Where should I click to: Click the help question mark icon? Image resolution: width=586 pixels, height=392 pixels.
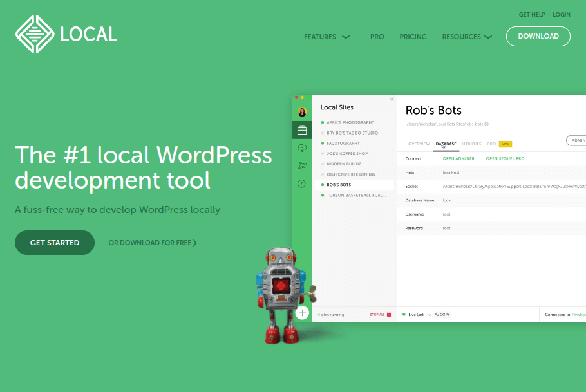pos(301,183)
